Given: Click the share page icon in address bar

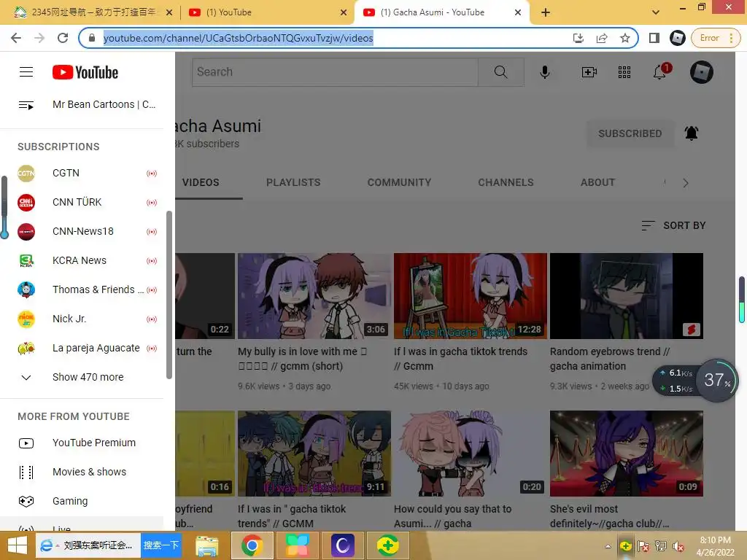Looking at the screenshot, I should pos(602,38).
